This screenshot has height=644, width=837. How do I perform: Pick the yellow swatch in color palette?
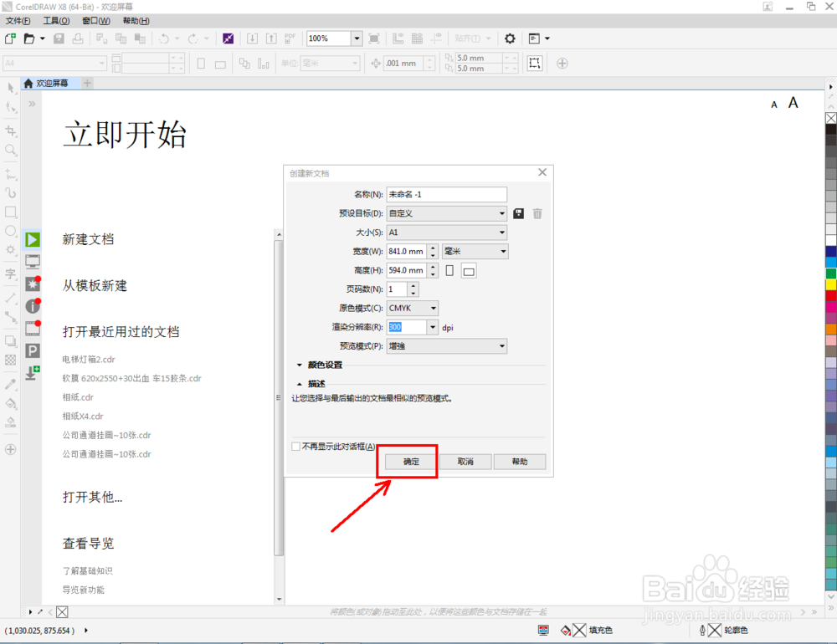click(x=831, y=285)
